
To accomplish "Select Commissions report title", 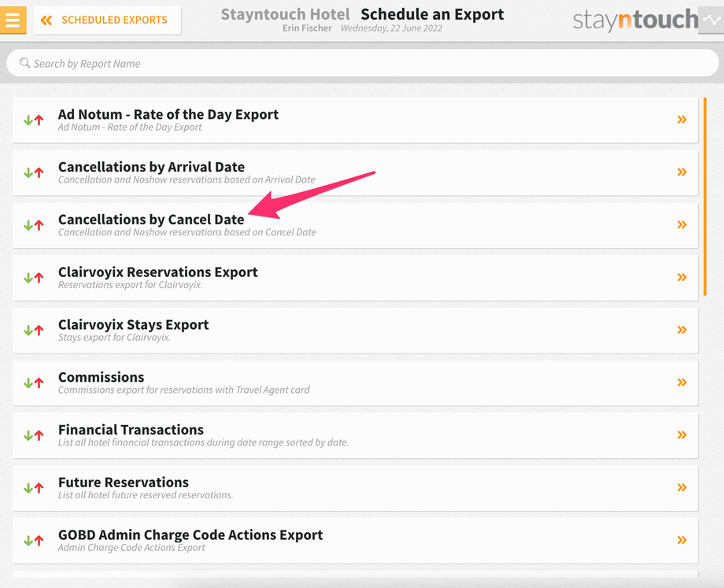I will click(101, 377).
